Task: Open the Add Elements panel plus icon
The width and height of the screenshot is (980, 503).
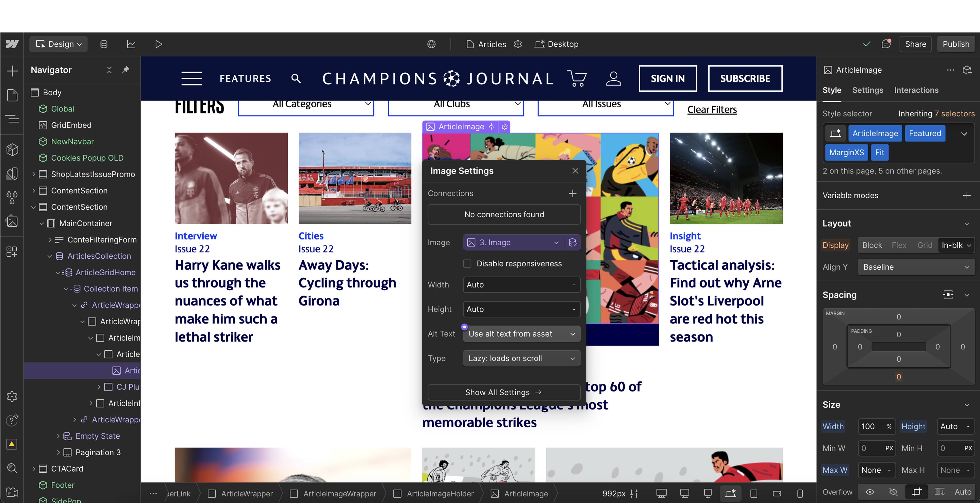Action: click(x=12, y=71)
